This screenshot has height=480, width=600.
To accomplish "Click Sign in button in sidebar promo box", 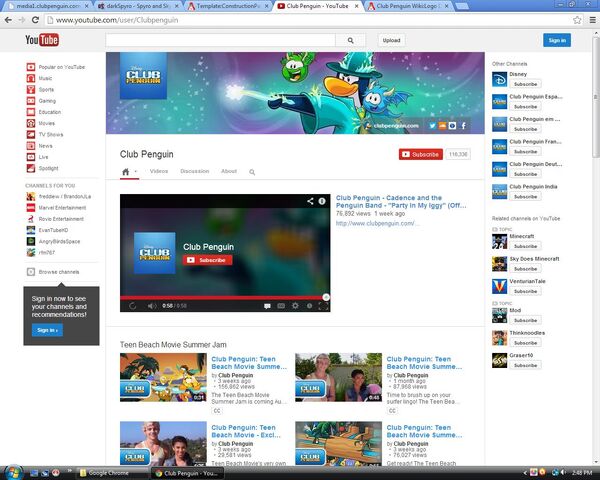I will (47, 330).
